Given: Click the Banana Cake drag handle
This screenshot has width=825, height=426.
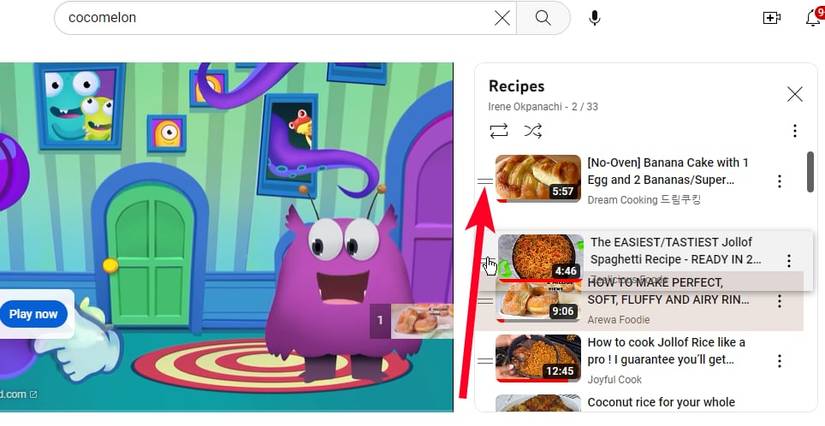Looking at the screenshot, I should coord(485,181).
